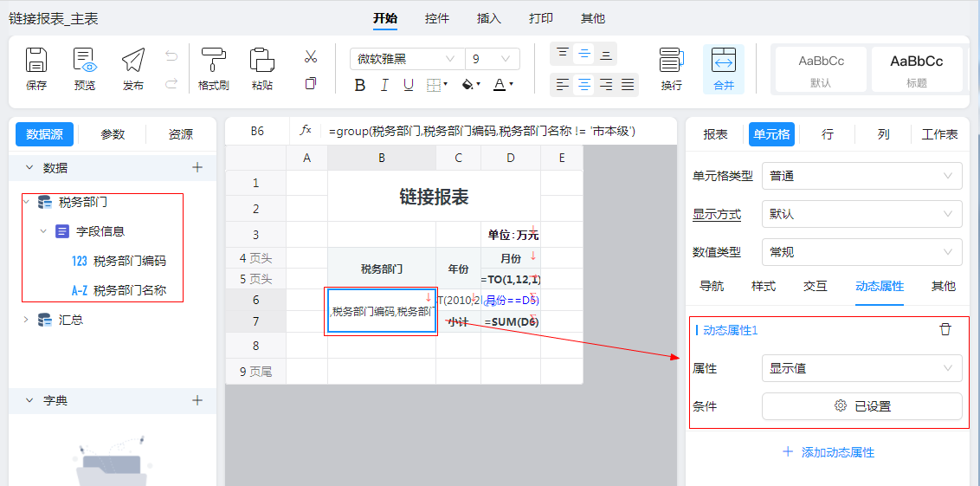Expand the 汇总 dataset node
The height and width of the screenshot is (486, 980).
click(x=27, y=320)
